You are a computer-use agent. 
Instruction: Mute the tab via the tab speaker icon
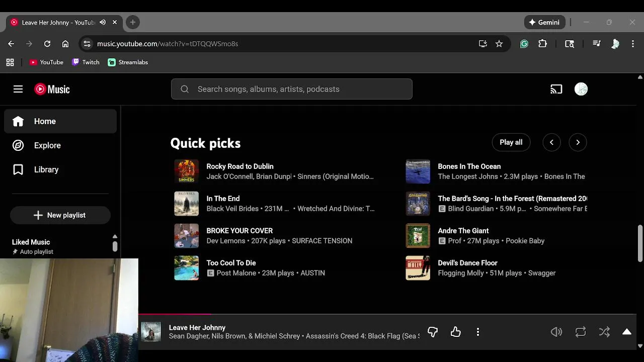(103, 22)
